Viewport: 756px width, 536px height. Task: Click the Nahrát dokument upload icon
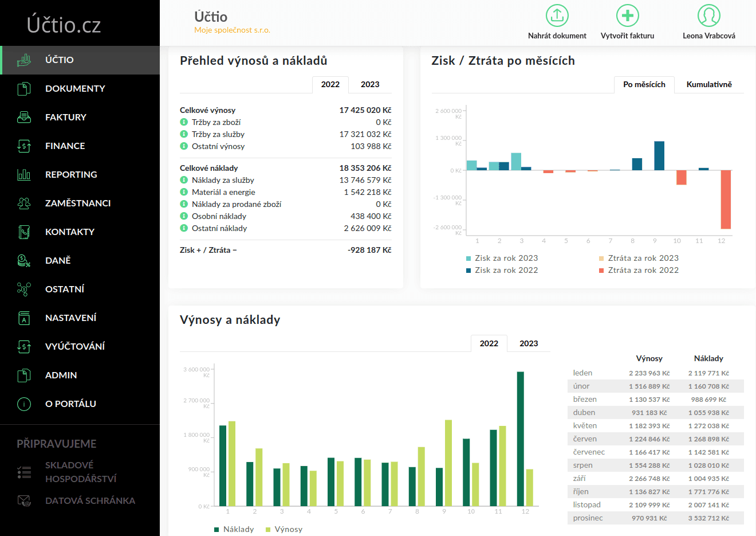click(x=557, y=16)
